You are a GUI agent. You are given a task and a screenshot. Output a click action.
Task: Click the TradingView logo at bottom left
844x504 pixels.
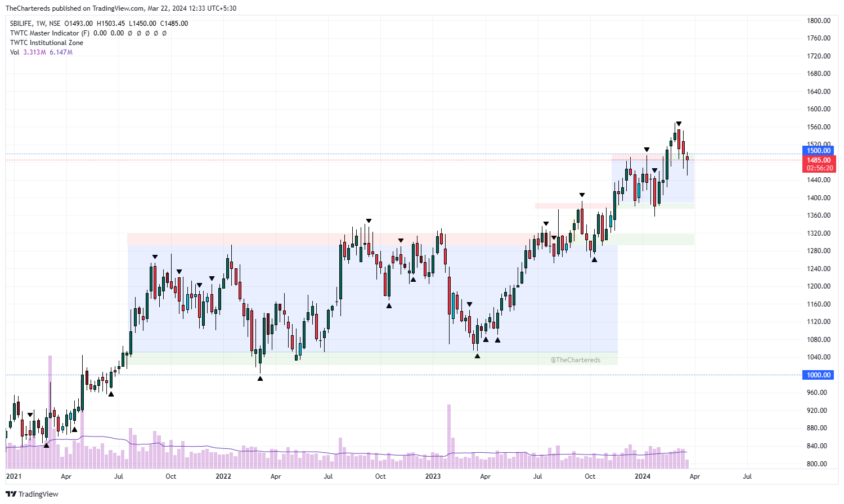point(32,494)
